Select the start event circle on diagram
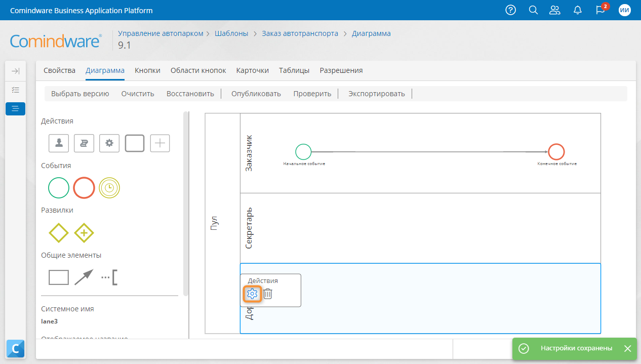 pos(303,151)
